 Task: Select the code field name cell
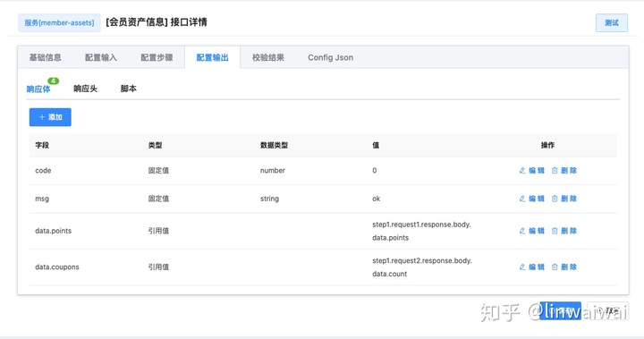[x=43, y=171]
